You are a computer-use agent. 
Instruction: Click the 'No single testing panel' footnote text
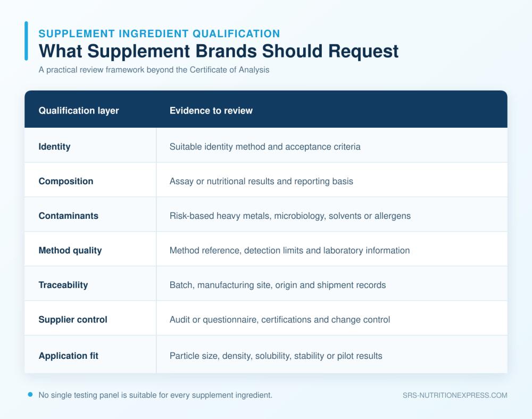pos(155,395)
